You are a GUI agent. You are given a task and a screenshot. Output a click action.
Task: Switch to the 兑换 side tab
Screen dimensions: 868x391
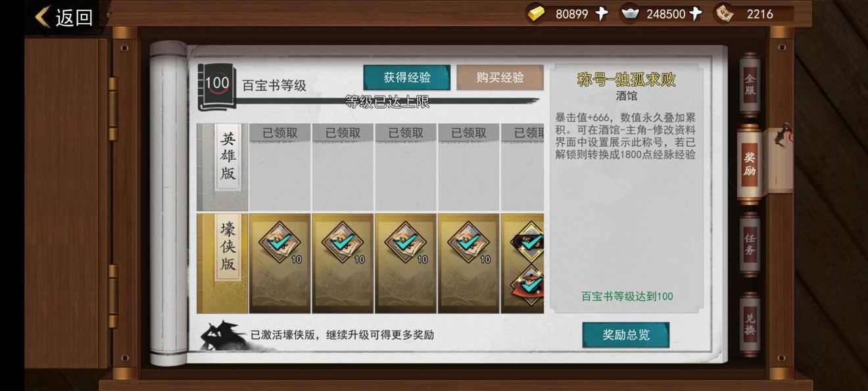click(750, 324)
